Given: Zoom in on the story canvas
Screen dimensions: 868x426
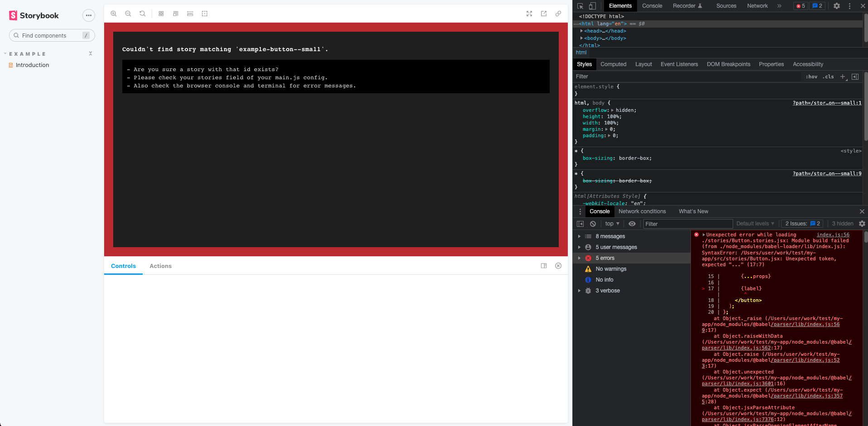Looking at the screenshot, I should point(114,14).
